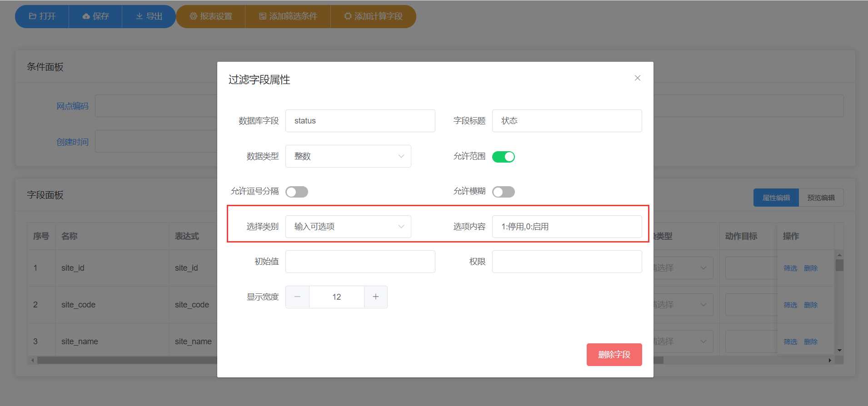Enable the 允许逗号分隔 switch
Viewport: 868px width, 406px height.
click(297, 192)
